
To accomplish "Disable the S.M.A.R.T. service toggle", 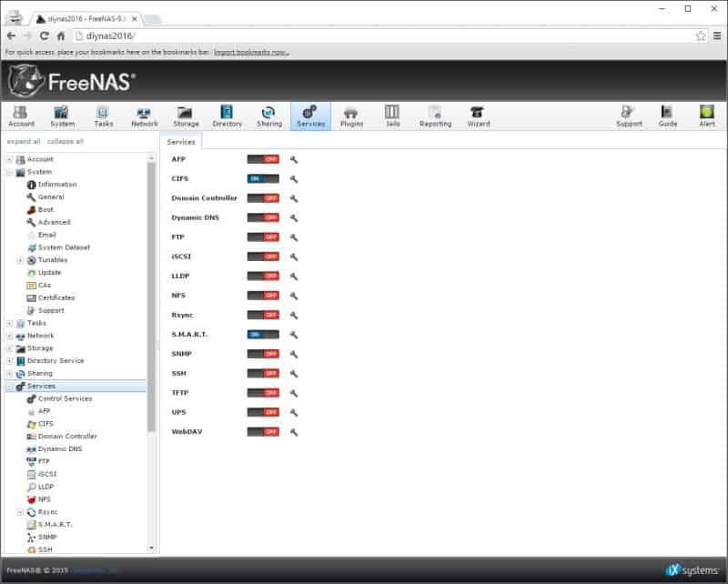I will [x=263, y=335].
